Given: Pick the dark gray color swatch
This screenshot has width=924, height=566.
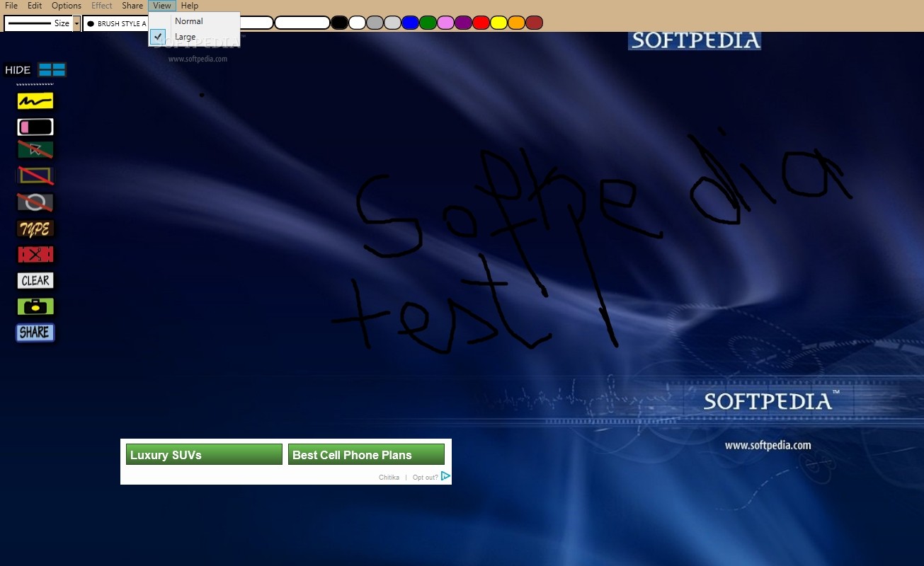Looking at the screenshot, I should [375, 23].
